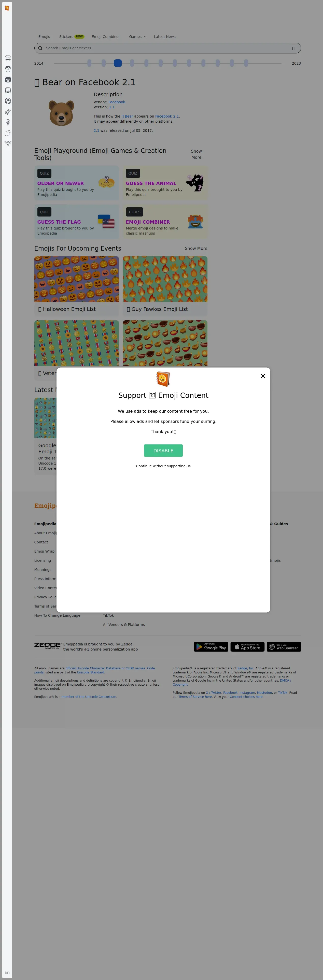Open the people category sidebar icon
This screenshot has width=323, height=980.
[x=8, y=69]
